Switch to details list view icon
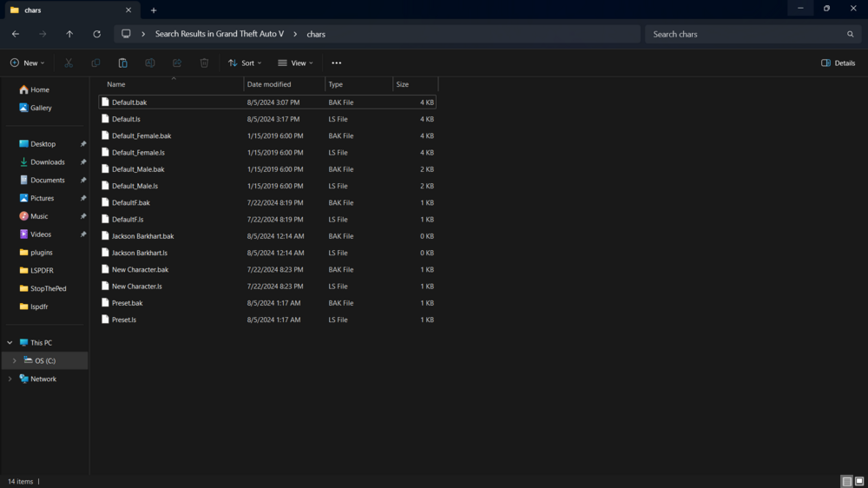 (x=847, y=481)
